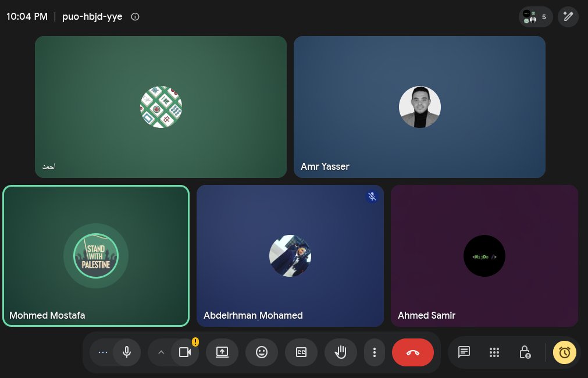The width and height of the screenshot is (588, 378).
Task: Click the meeting code puo-hbjd-yye
Action: (92, 17)
